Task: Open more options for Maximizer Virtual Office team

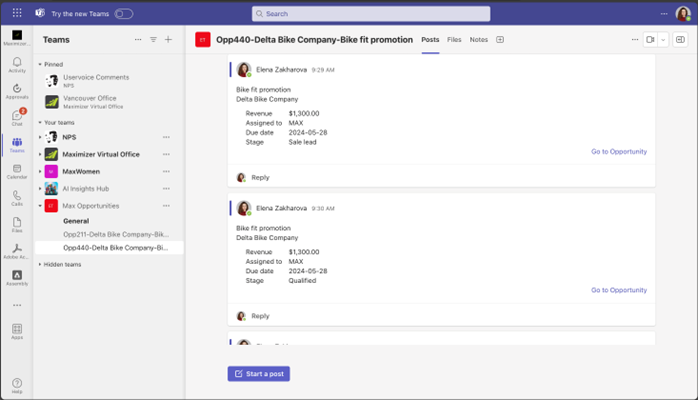Action: pyautogui.click(x=166, y=154)
